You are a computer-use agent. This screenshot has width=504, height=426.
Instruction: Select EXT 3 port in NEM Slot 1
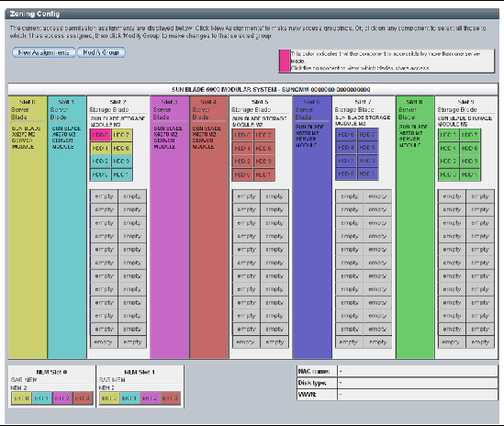171,398
